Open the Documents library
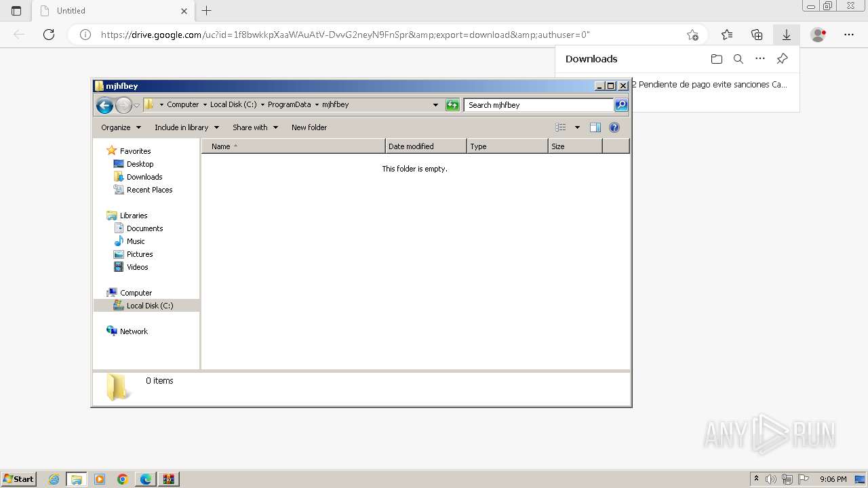868x488 pixels. click(x=144, y=228)
